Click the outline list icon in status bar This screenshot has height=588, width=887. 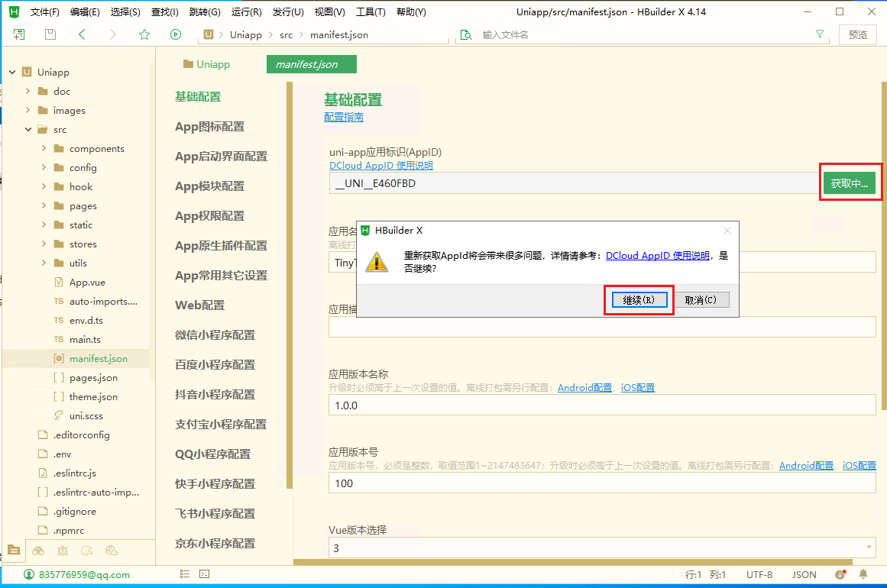185,573
